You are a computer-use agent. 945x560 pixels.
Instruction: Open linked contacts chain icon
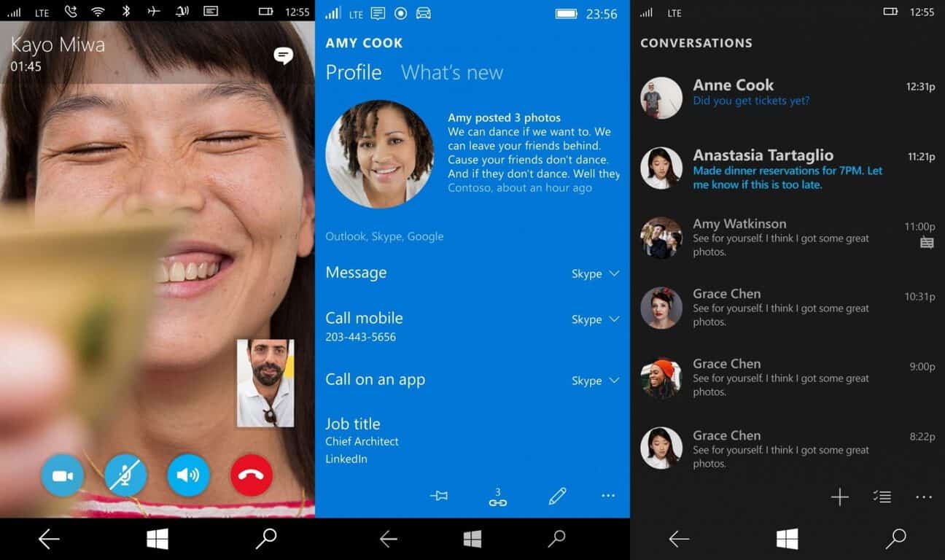point(497,497)
